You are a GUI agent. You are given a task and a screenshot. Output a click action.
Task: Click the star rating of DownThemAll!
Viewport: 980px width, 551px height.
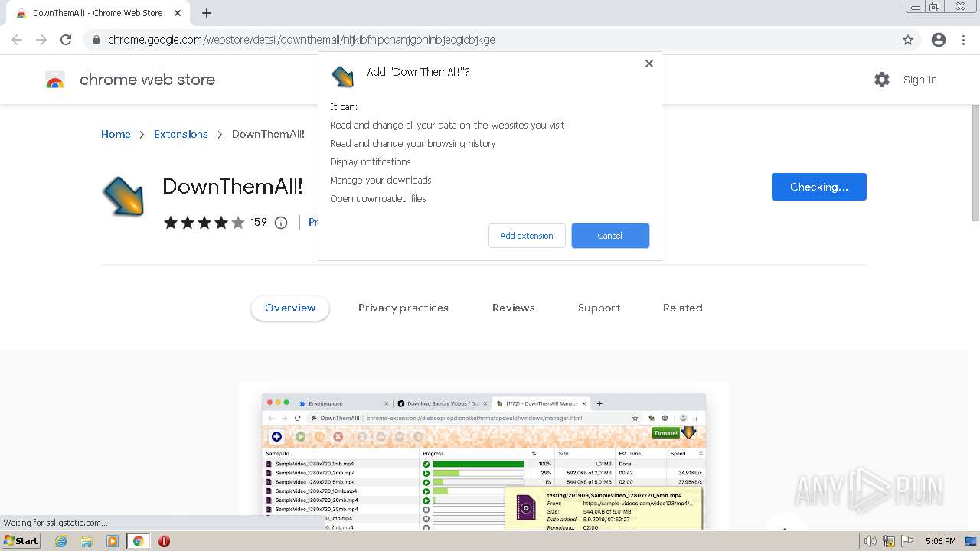pos(204,223)
